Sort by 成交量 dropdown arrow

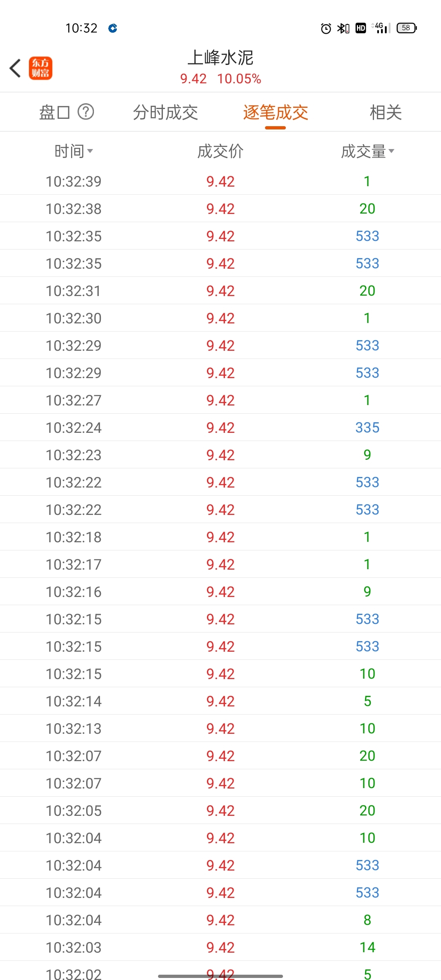click(x=392, y=151)
